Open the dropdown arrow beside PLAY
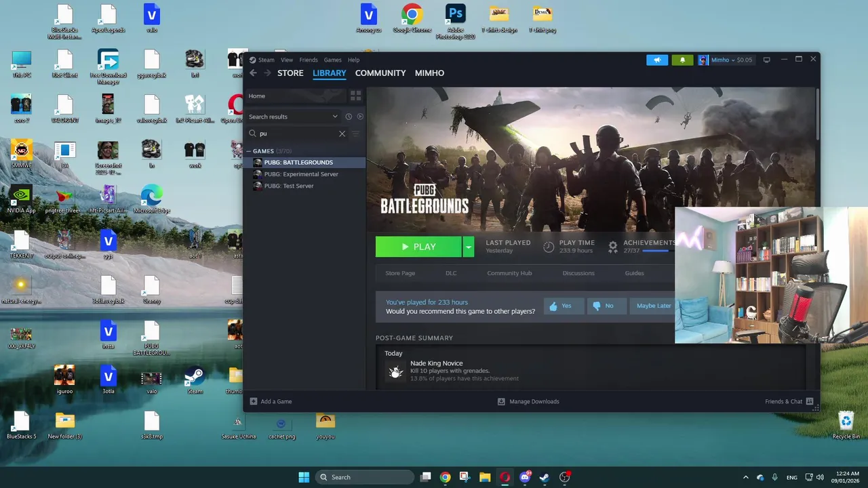868x488 pixels. coord(468,247)
